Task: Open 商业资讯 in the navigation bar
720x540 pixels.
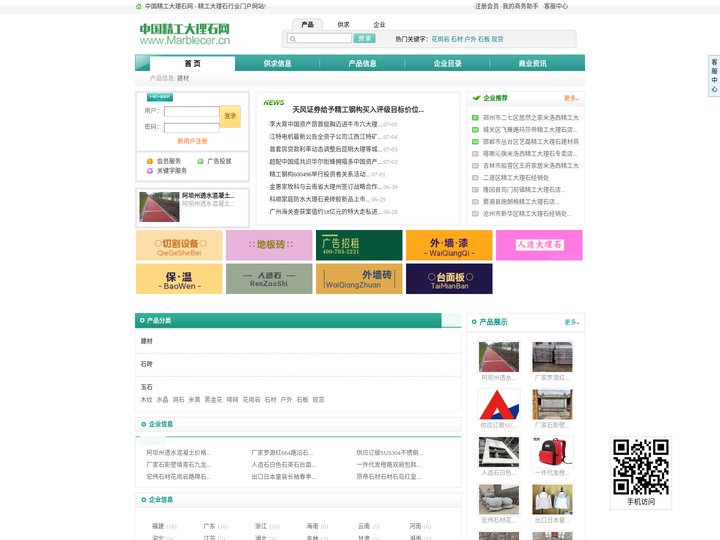Action: 533,63
